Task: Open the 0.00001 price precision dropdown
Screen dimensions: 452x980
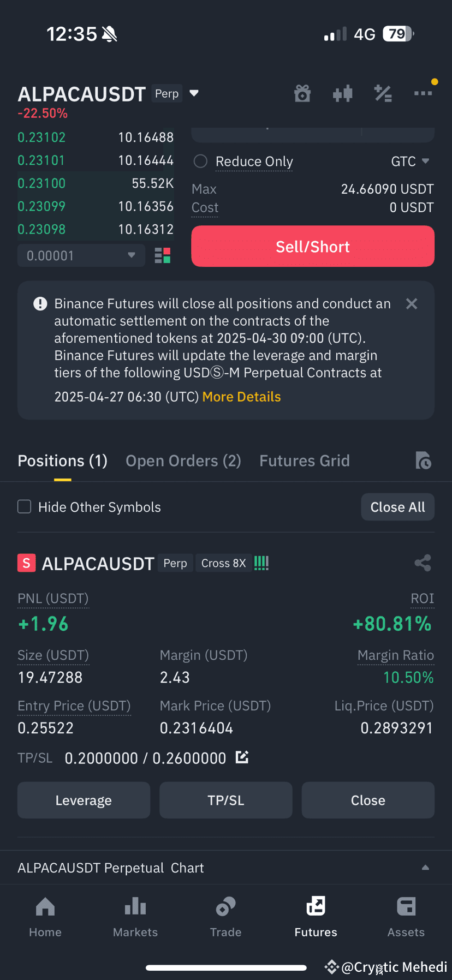Action: pos(81,255)
